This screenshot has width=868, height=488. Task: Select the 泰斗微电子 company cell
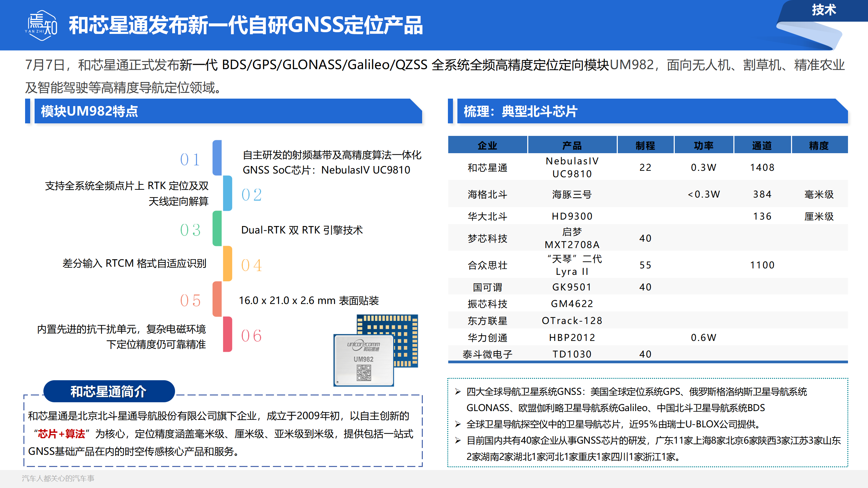pos(487,354)
